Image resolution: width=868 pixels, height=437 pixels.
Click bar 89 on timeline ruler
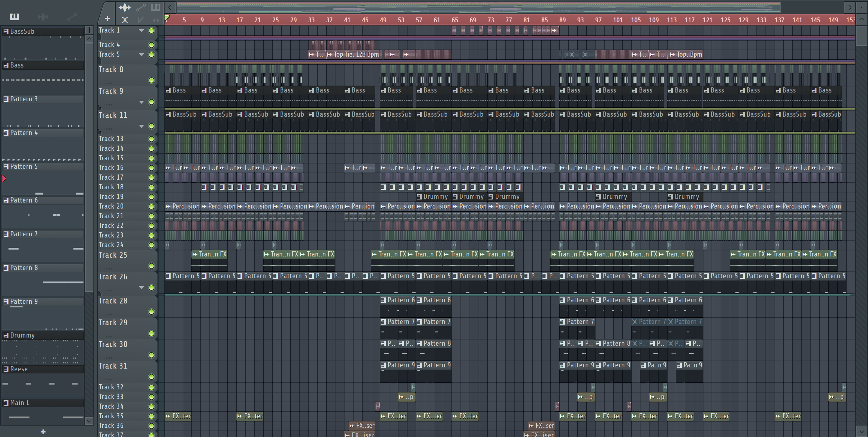click(562, 20)
